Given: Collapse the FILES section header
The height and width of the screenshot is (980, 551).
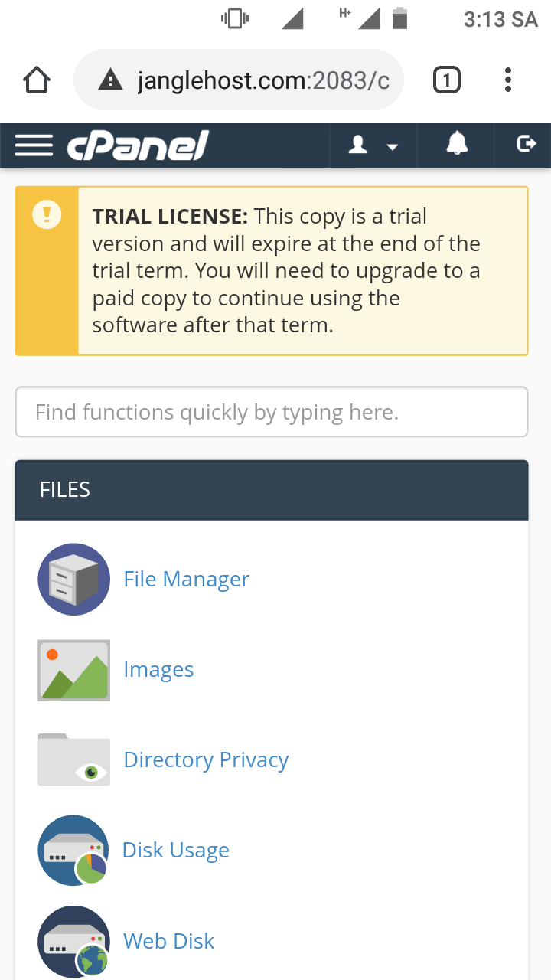Looking at the screenshot, I should point(272,490).
